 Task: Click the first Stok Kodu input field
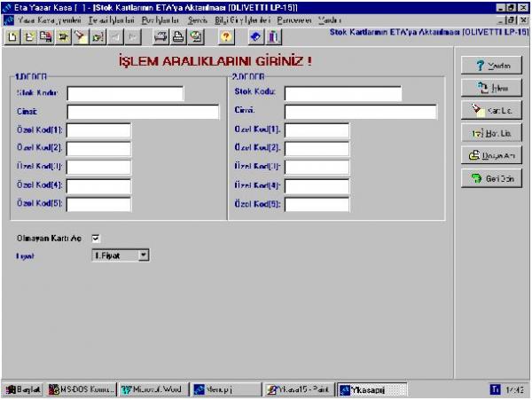pyautogui.click(x=125, y=93)
